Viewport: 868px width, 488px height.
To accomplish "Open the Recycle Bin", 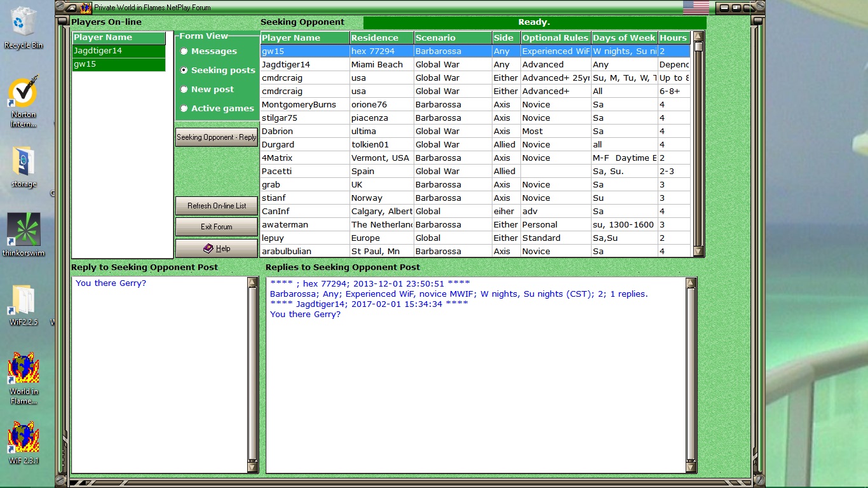I will tap(23, 21).
